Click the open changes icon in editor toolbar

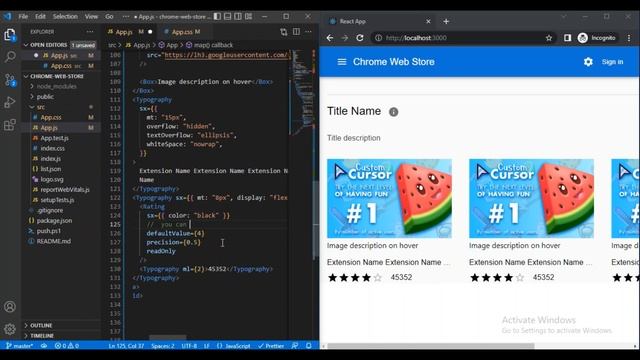(x=284, y=32)
